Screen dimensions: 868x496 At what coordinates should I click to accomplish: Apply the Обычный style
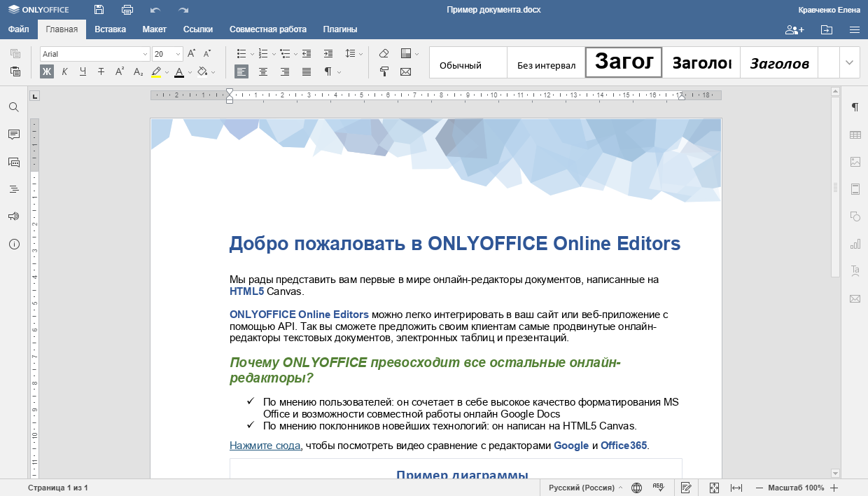point(468,62)
